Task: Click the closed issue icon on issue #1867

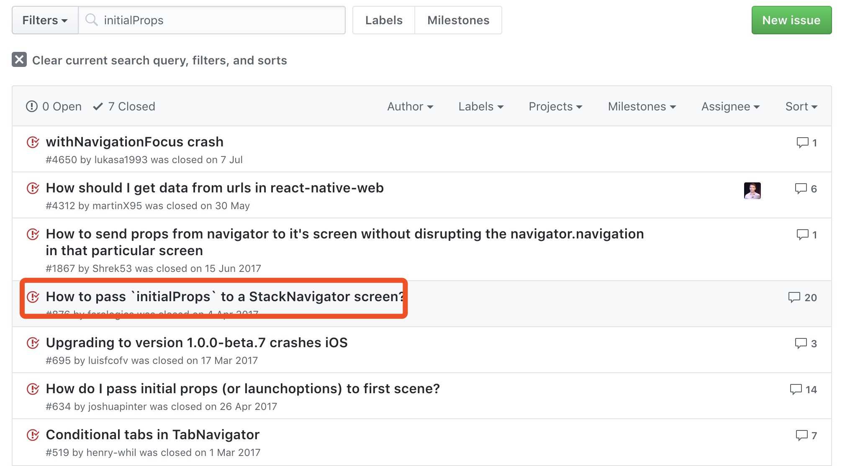Action: 33,233
